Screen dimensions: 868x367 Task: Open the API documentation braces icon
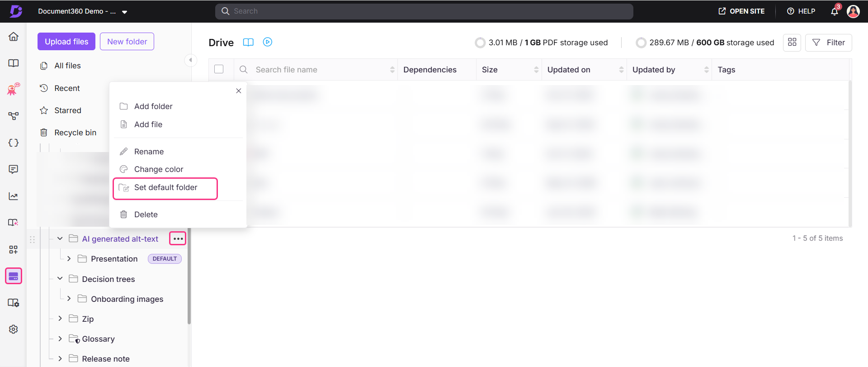click(14, 143)
